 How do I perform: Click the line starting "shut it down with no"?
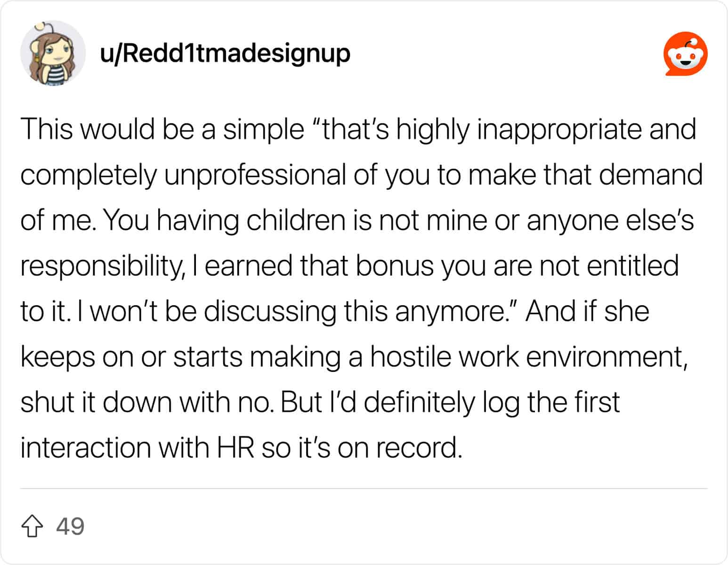[x=320, y=403]
